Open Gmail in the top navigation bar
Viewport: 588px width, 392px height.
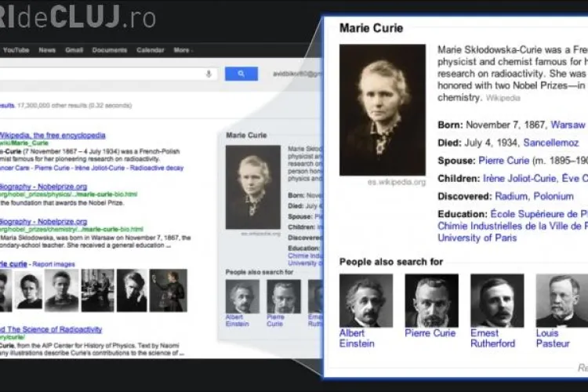pyautogui.click(x=74, y=50)
